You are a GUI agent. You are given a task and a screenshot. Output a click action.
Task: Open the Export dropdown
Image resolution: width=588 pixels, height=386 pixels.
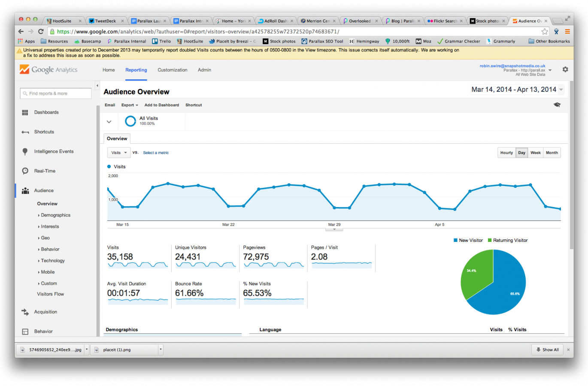click(x=130, y=105)
